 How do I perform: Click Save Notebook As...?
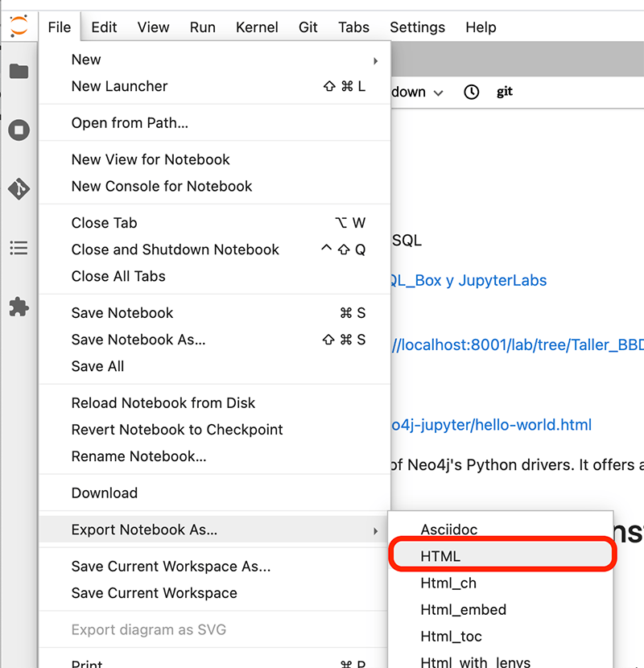(x=215, y=340)
